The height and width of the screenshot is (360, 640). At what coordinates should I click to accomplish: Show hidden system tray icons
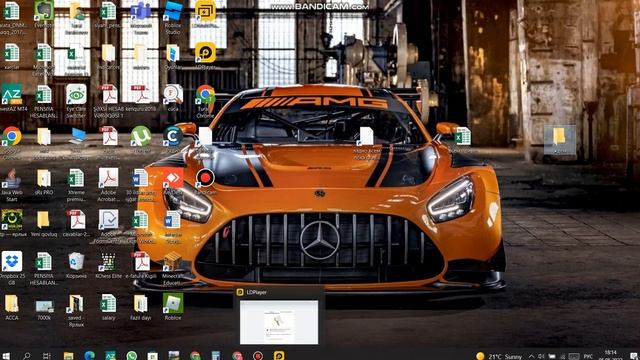[531, 356]
